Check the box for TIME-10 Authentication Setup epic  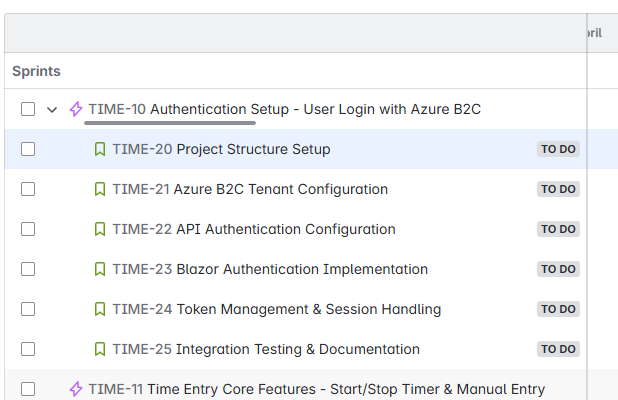(28, 109)
